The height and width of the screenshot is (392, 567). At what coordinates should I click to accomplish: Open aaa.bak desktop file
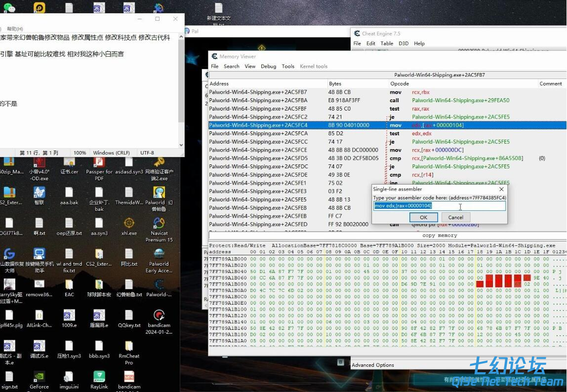click(69, 196)
